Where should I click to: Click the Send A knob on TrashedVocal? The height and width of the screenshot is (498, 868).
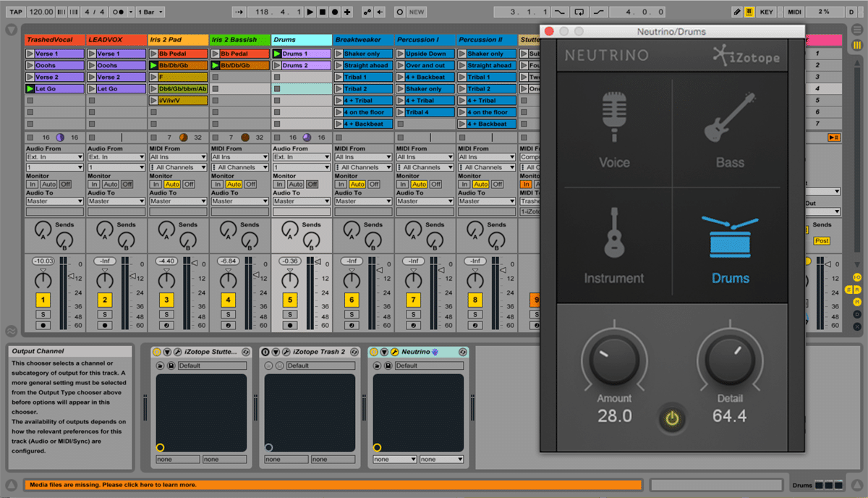[42, 231]
